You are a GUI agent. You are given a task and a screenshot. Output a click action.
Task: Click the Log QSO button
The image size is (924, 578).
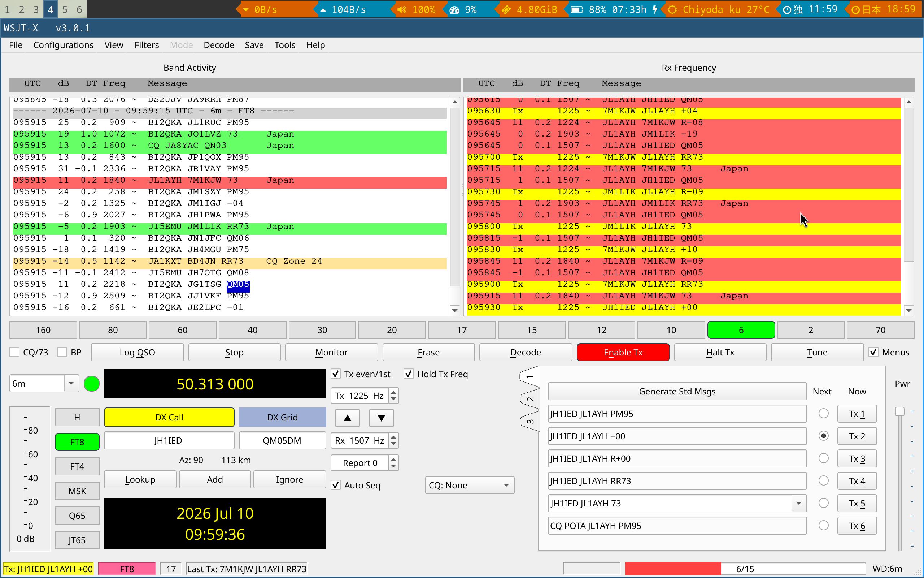[138, 352]
